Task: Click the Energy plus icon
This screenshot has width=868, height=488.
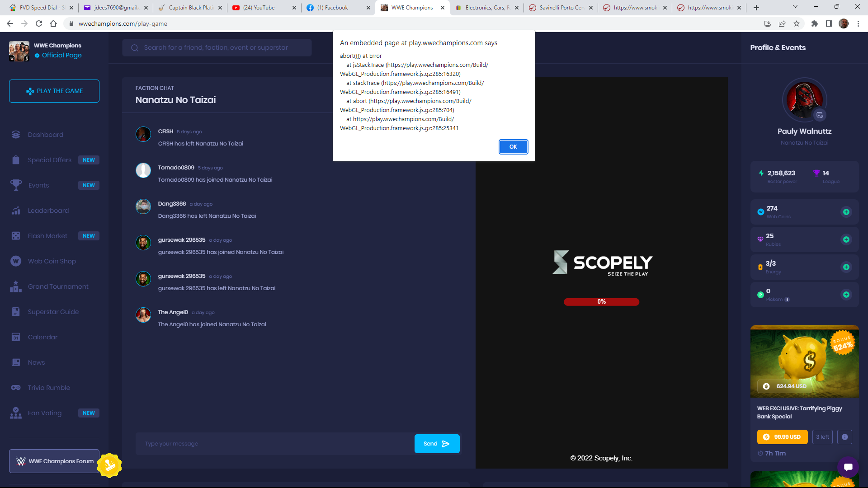Action: coord(846,267)
